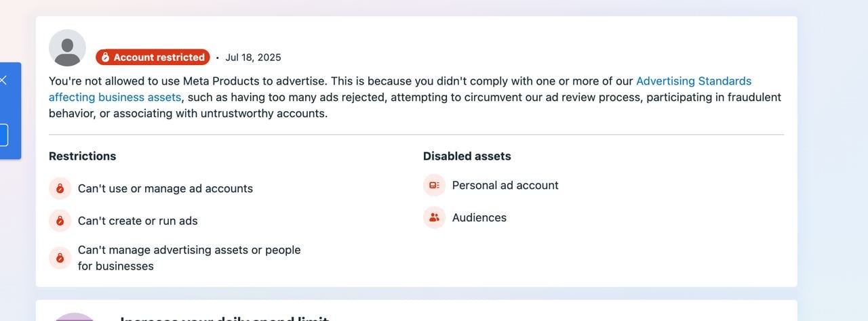Screen dimensions: 868x321
Task: Click the Jul 18, 2025 date
Action: click(x=253, y=58)
